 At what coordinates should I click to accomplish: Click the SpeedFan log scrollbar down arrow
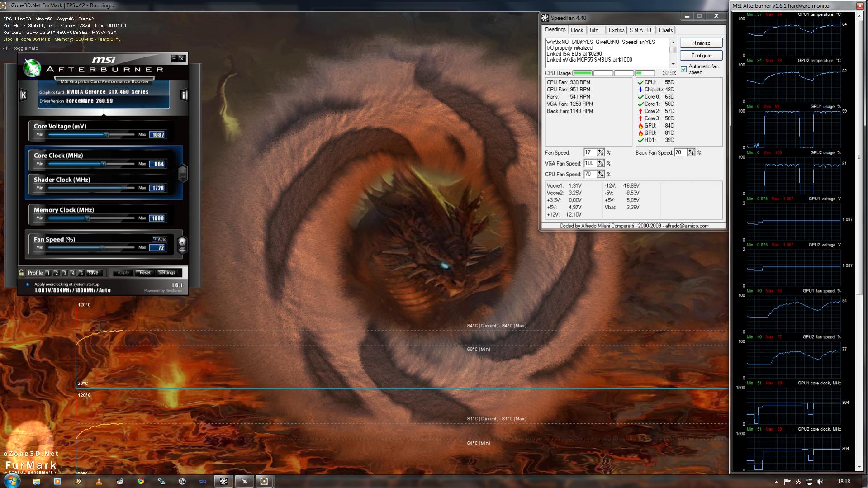click(x=673, y=64)
